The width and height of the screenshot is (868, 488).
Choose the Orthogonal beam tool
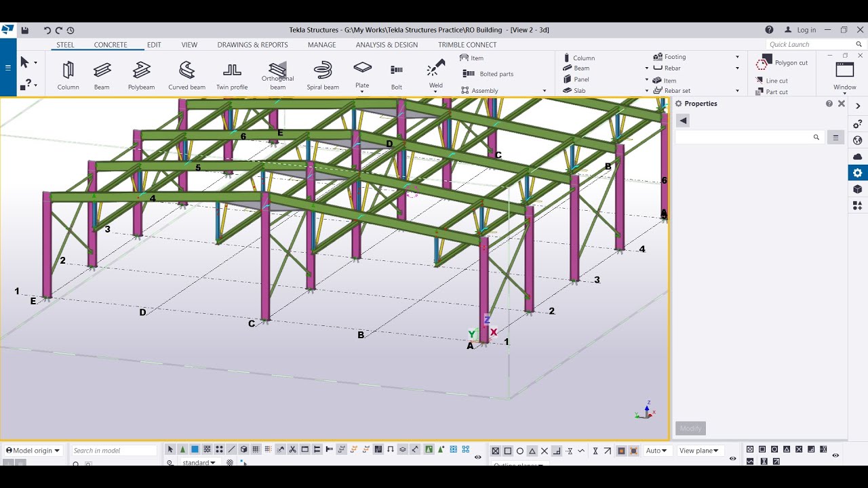278,75
